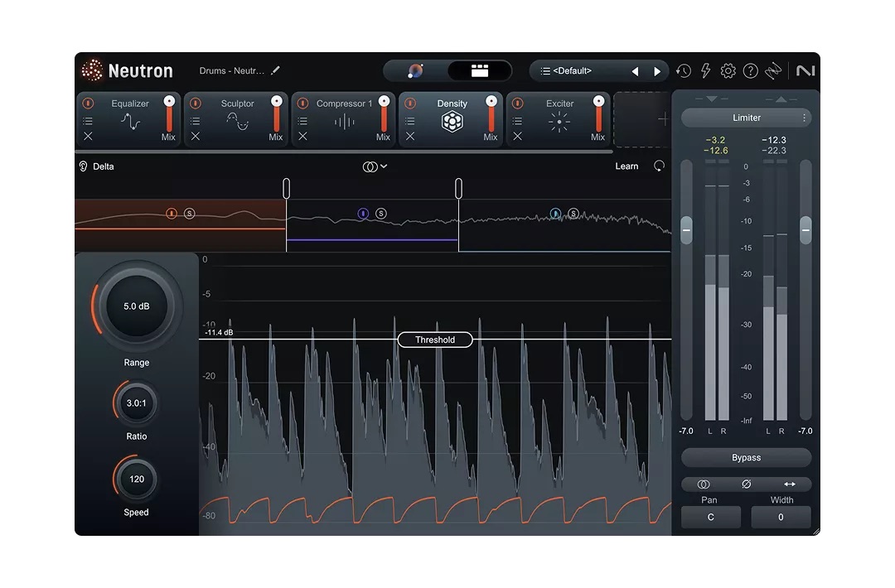The image size is (895, 588).
Task: Expand the band link mode dropdown
Action: [375, 166]
